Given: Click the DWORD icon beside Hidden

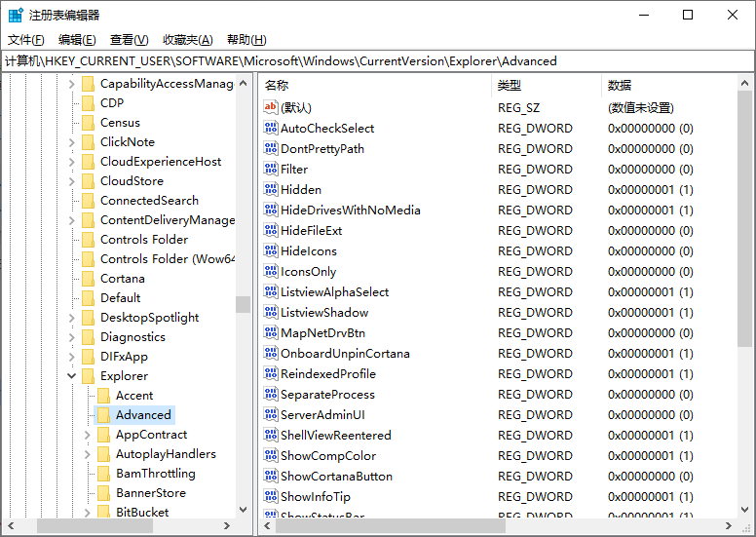Looking at the screenshot, I should pyautogui.click(x=271, y=189).
